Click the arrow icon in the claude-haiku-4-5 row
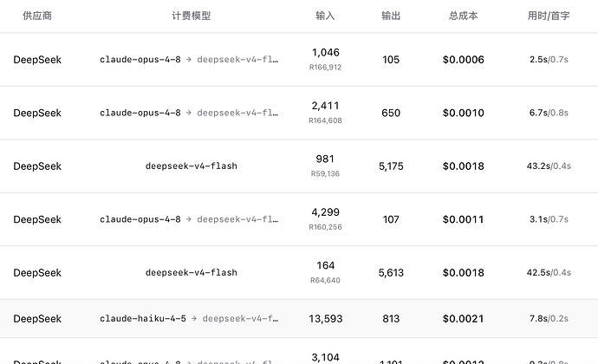Image resolution: width=598 pixels, height=364 pixels. point(194,319)
